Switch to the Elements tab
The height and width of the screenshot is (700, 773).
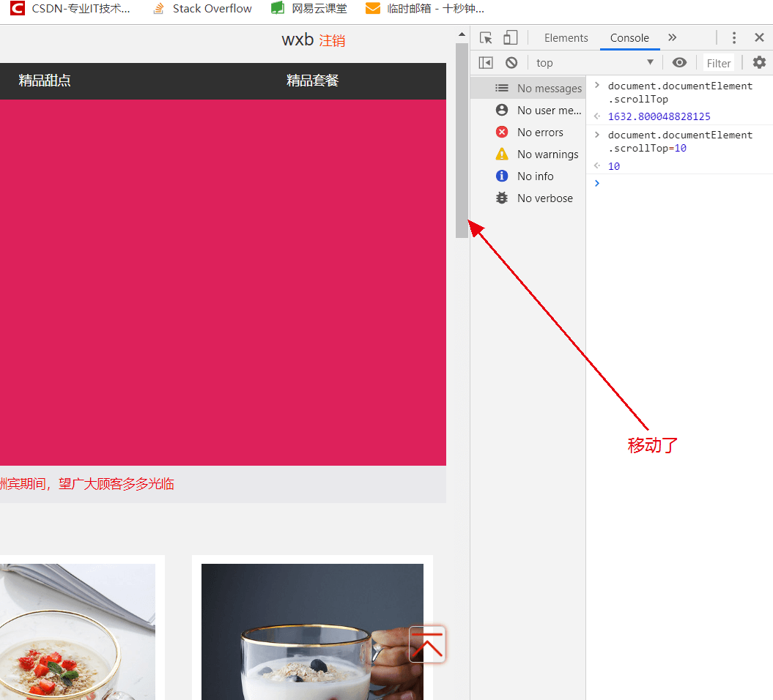click(x=566, y=38)
